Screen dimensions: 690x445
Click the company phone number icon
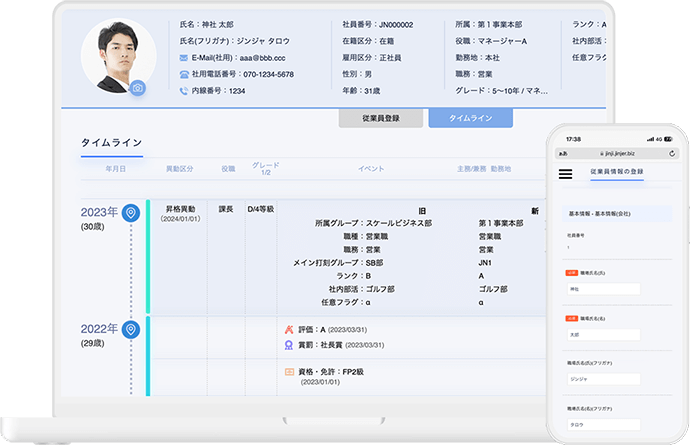point(184,74)
